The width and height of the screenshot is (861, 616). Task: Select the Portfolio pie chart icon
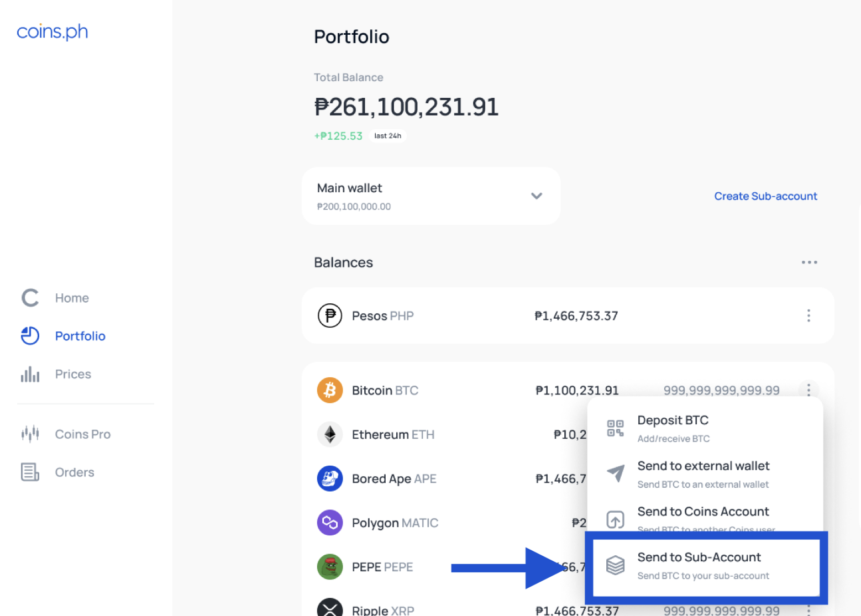[x=30, y=336]
